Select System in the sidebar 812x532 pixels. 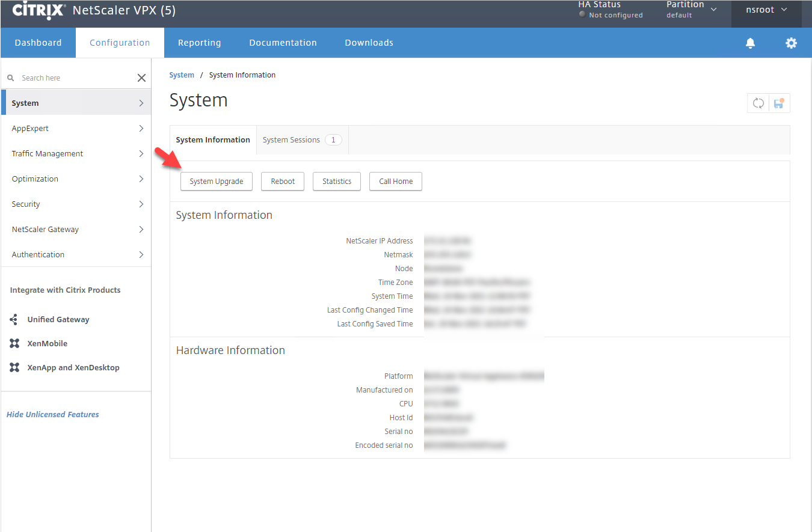click(x=76, y=103)
